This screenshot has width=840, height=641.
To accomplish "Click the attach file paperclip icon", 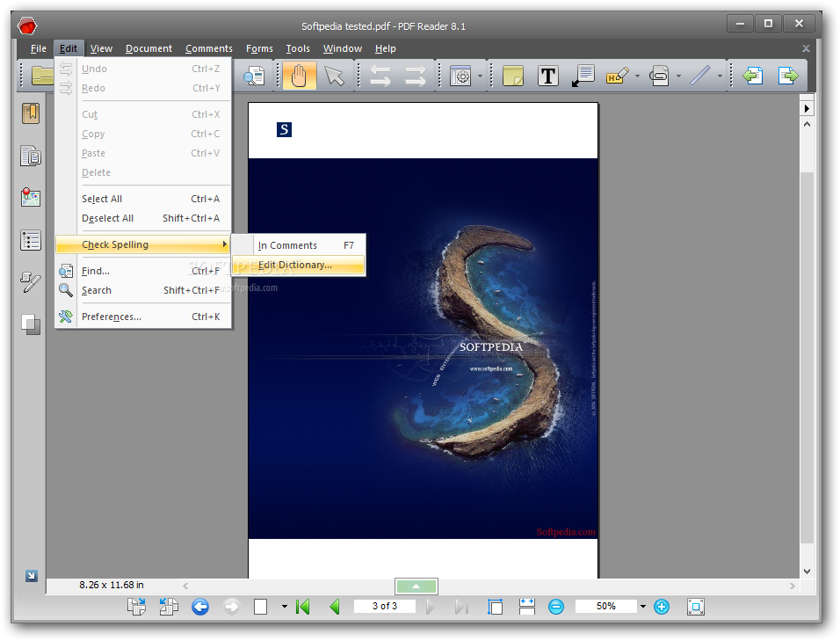I will click(659, 76).
